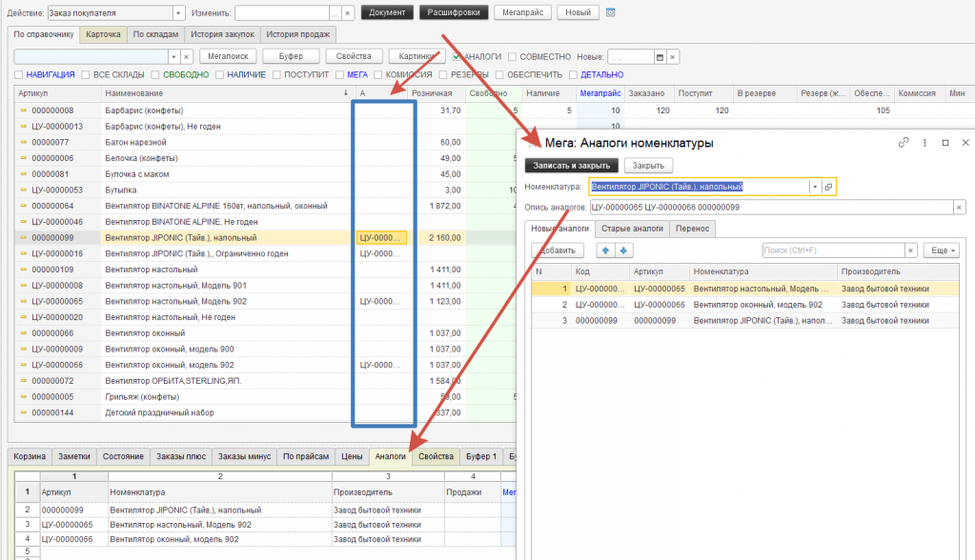This screenshot has height=560, width=975.
Task: Click the item icon for article 000000144
Action: tap(24, 412)
